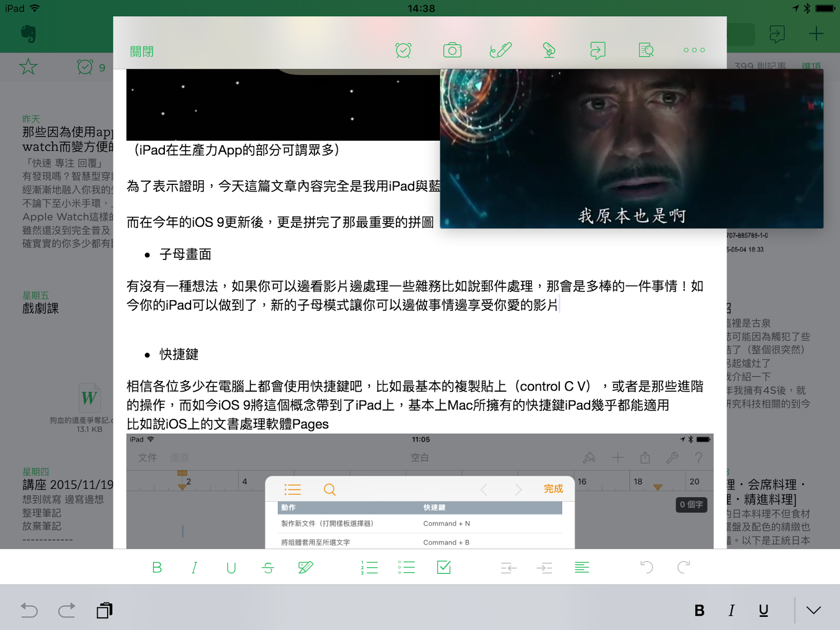Tap the status bar clock 14:38
Viewport: 840px width, 630px height.
[x=421, y=8]
